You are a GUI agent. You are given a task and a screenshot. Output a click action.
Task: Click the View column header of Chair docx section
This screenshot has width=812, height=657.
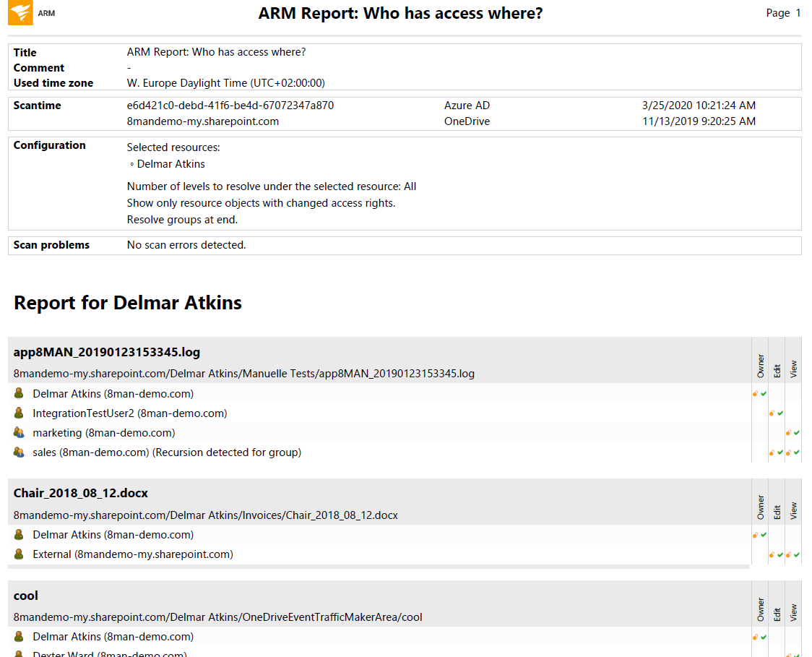click(x=793, y=510)
